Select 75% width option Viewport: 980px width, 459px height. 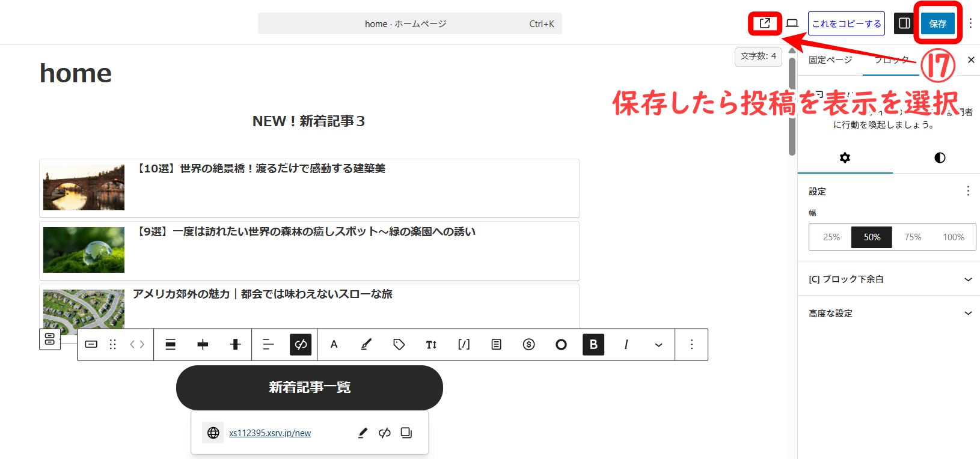[913, 237]
